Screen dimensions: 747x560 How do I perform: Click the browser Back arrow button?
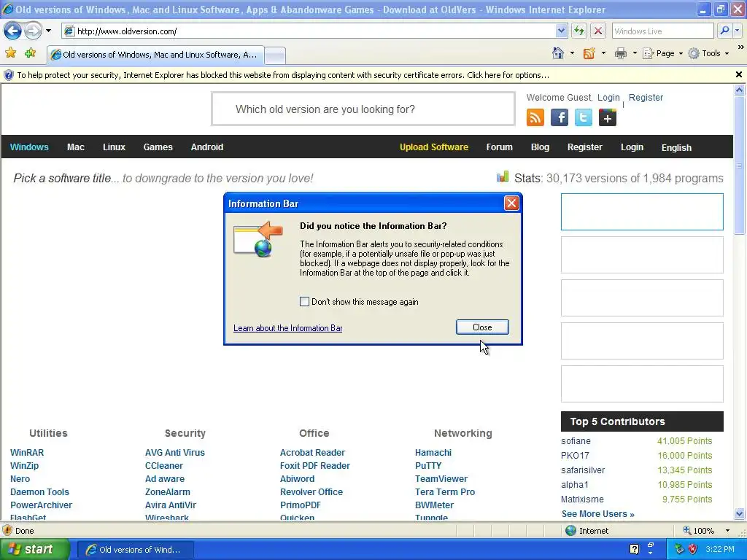click(x=12, y=31)
